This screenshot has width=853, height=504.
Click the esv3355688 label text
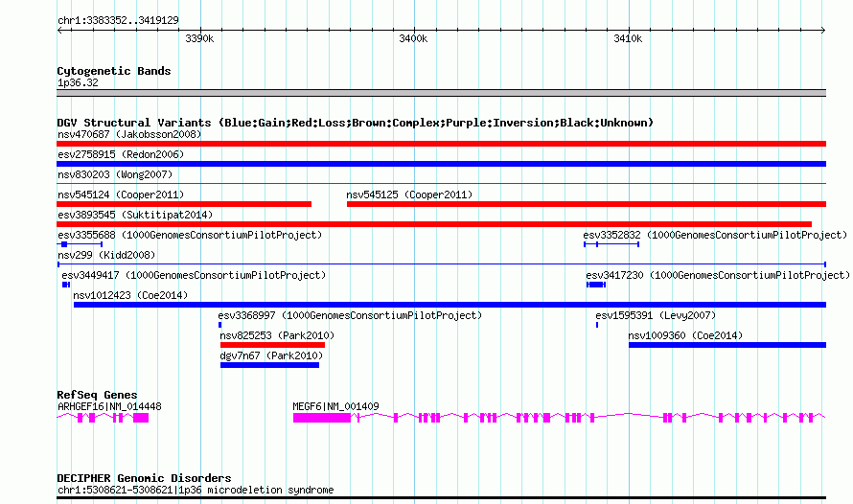click(x=190, y=235)
